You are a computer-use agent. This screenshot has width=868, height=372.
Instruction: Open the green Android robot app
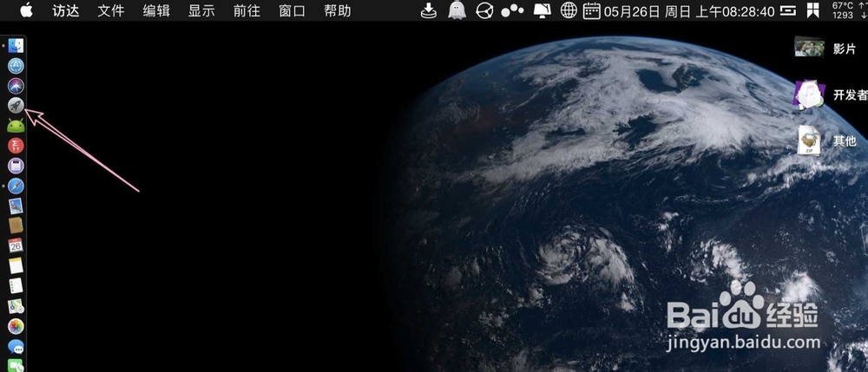[x=16, y=126]
